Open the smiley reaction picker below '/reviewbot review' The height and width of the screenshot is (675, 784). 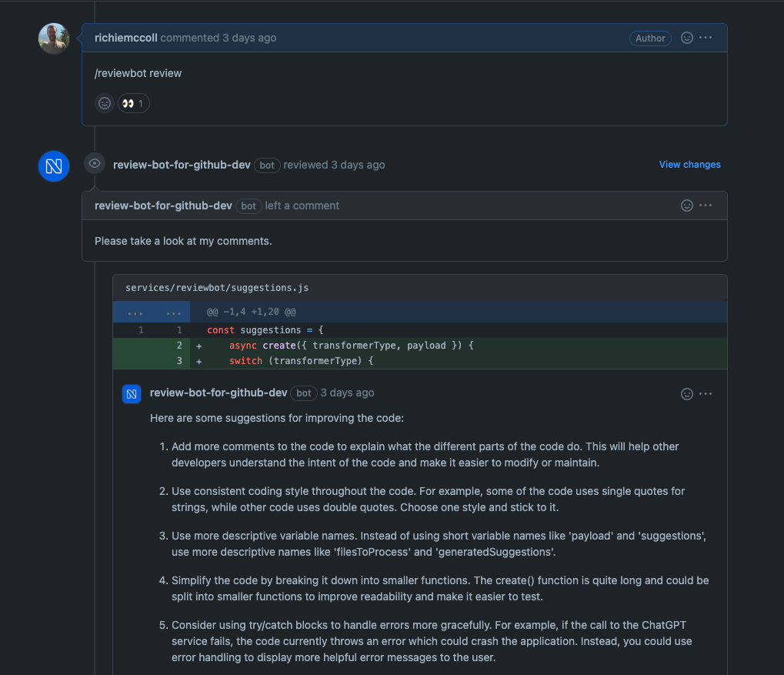pos(105,103)
